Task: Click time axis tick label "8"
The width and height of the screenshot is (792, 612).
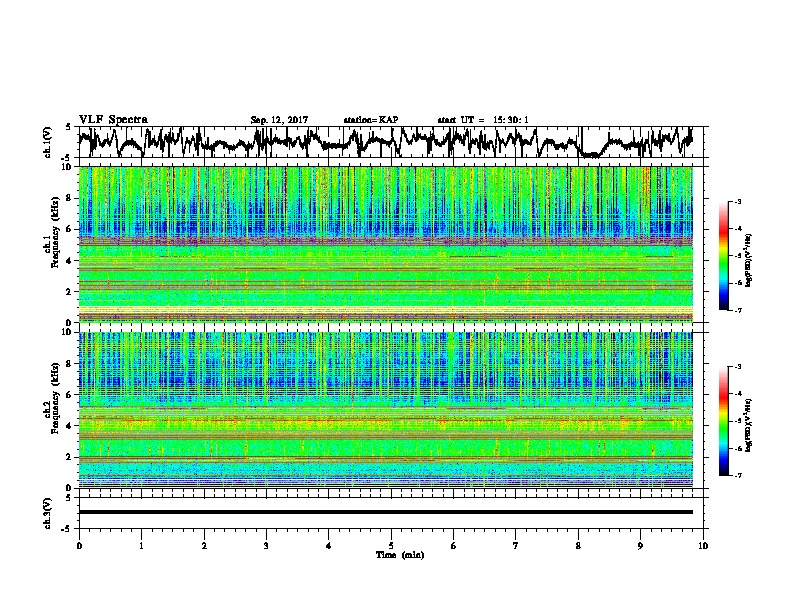Action: 578,546
